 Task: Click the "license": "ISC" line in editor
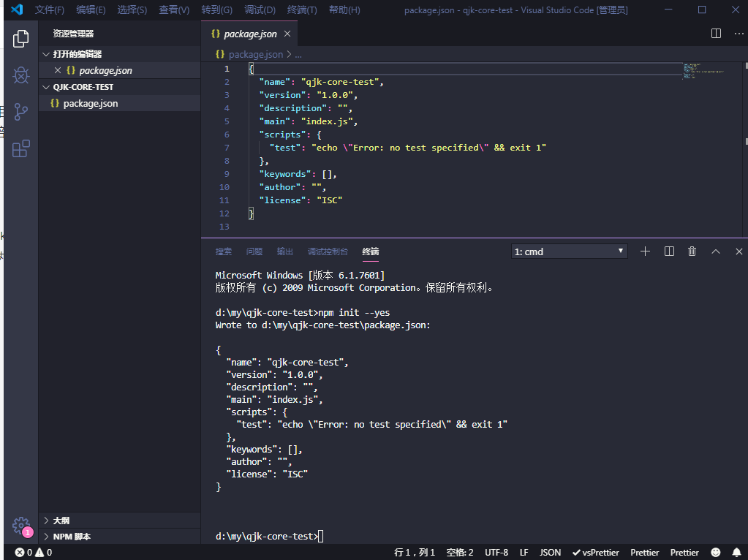[x=301, y=200]
